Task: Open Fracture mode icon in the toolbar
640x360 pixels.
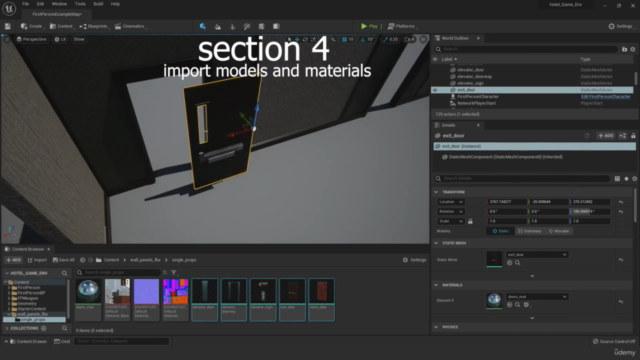Action: tap(262, 26)
